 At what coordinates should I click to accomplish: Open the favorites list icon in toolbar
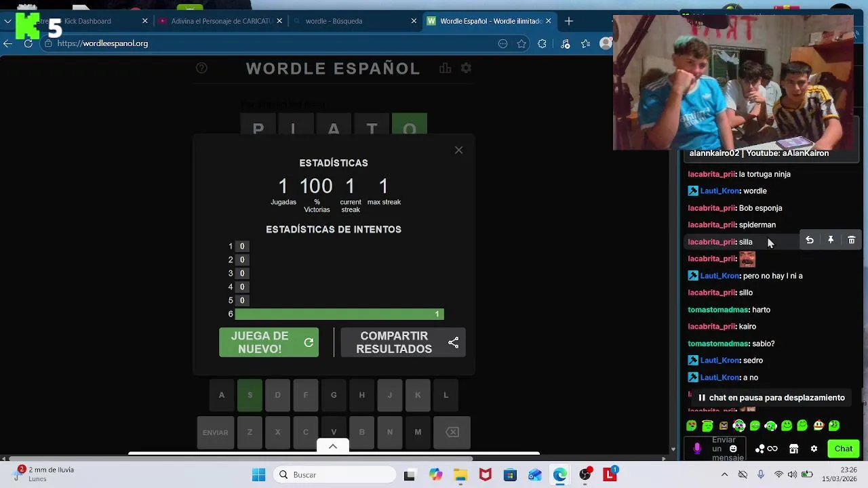pos(586,43)
